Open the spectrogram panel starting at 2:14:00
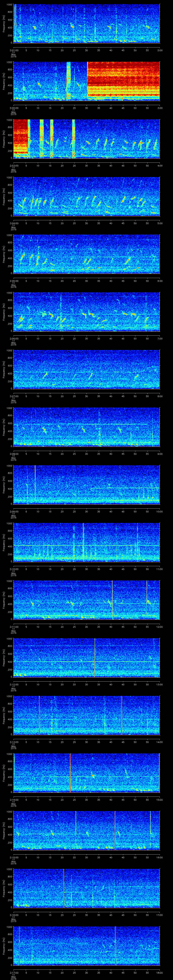 (87, 773)
